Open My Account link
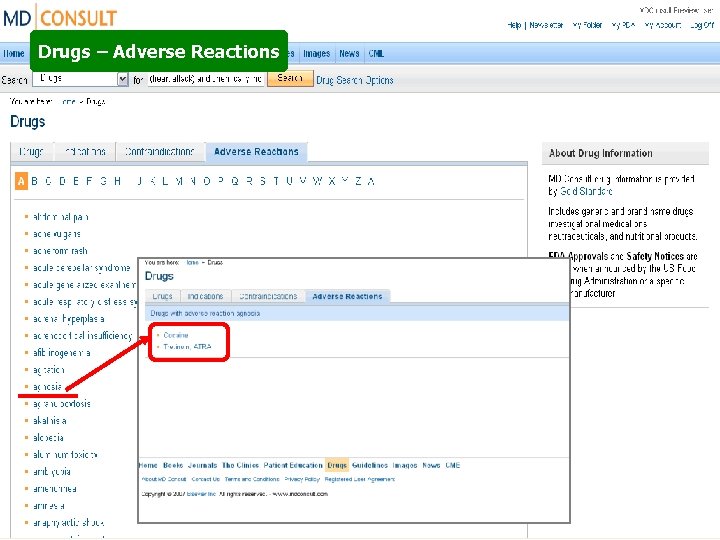Screen dimensions: 720x540 (x=662, y=25)
